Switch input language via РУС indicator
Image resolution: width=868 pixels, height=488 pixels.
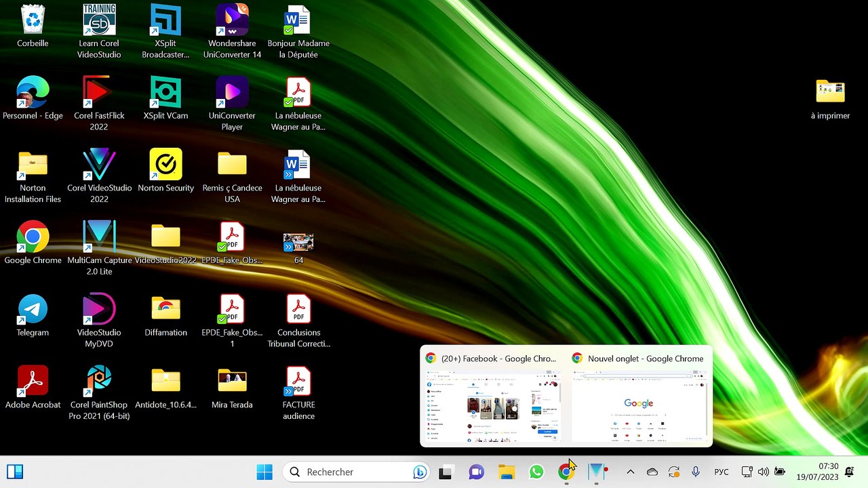pos(722,472)
